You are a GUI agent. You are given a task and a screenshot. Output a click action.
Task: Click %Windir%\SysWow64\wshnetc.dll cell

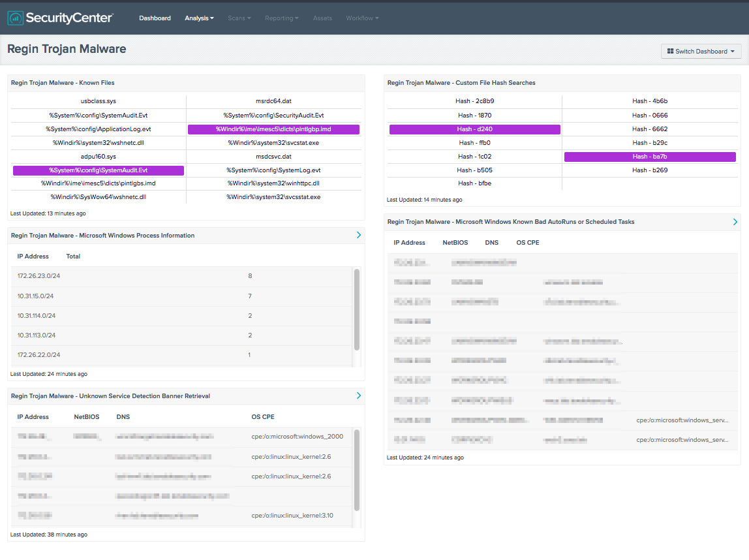pos(99,197)
